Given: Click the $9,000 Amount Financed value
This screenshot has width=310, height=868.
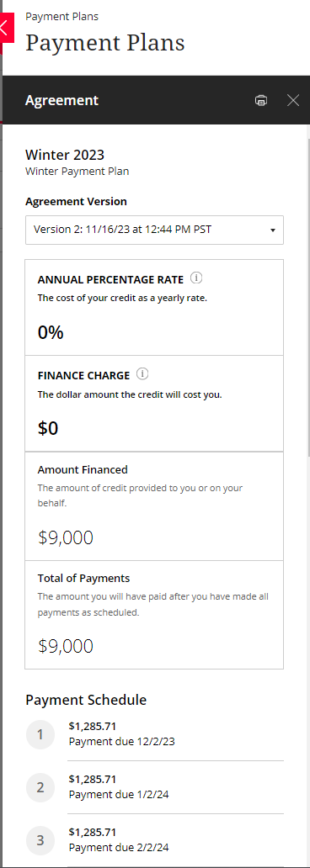Looking at the screenshot, I should [66, 537].
